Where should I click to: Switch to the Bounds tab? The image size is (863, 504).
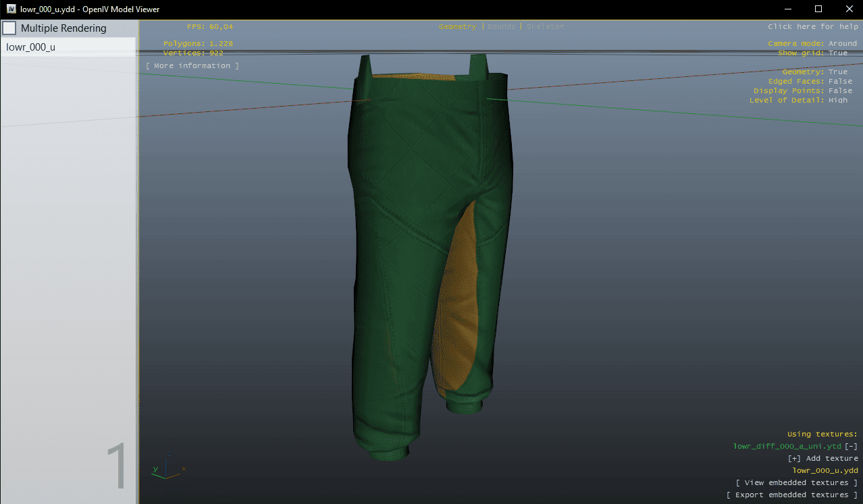point(501,26)
